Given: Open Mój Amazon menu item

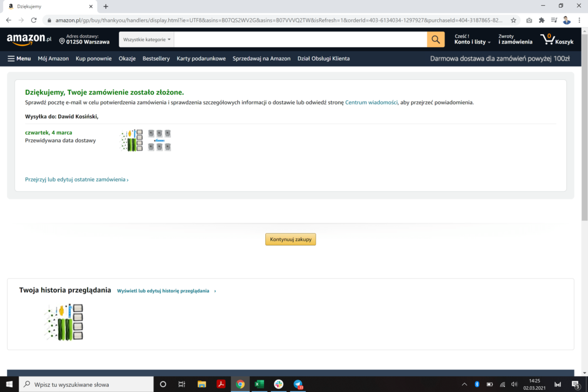Looking at the screenshot, I should tap(54, 58).
